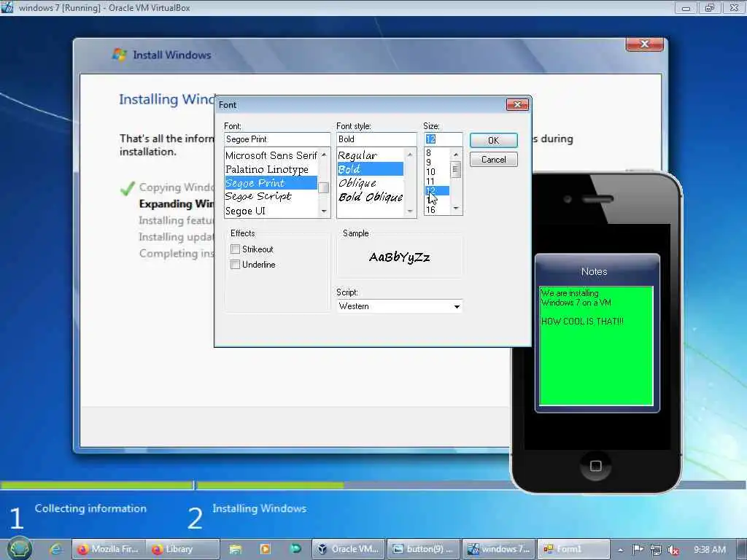Launch Internet Explorer from the taskbar
The image size is (747, 560).
(x=55, y=550)
